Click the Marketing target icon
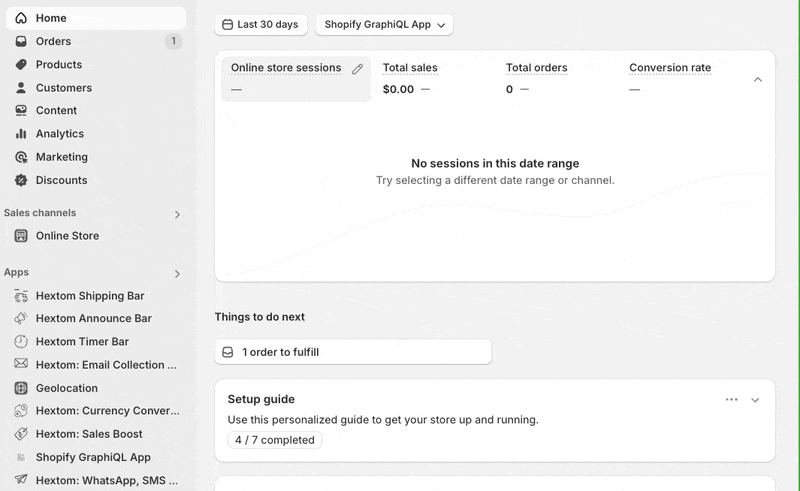Image resolution: width=800 pixels, height=491 pixels. coord(21,157)
